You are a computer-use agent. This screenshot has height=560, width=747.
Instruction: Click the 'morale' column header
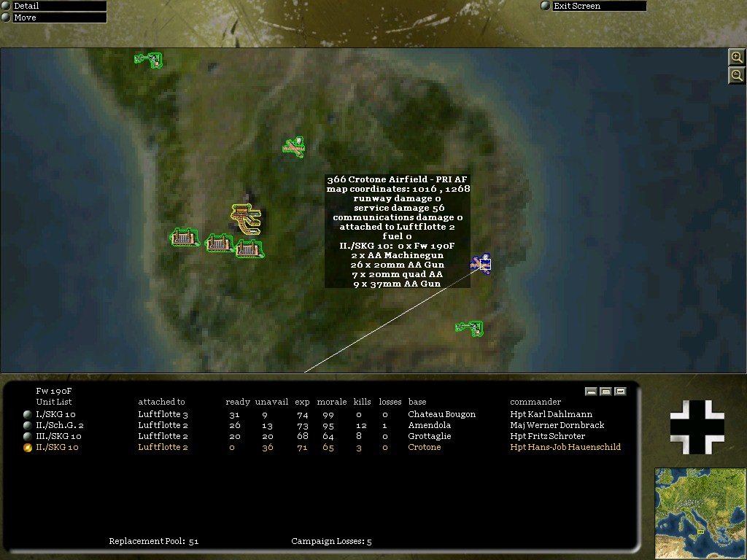pyautogui.click(x=332, y=402)
